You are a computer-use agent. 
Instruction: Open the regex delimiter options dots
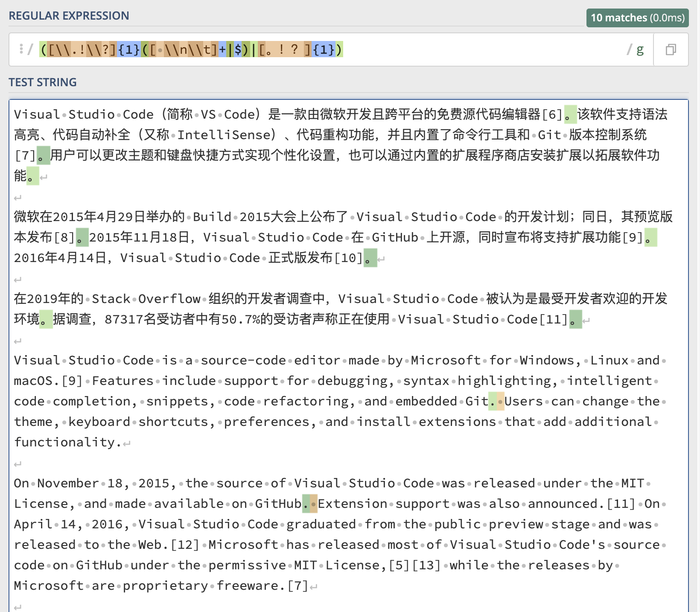click(x=21, y=49)
